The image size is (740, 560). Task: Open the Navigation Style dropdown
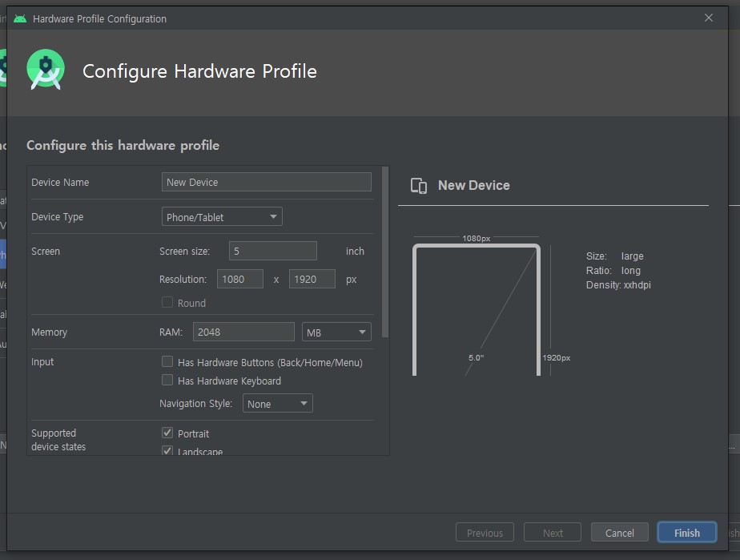click(x=277, y=404)
